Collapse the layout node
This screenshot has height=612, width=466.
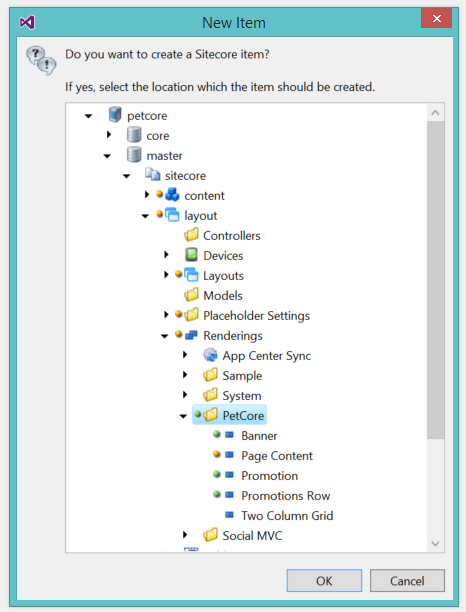click(x=145, y=216)
